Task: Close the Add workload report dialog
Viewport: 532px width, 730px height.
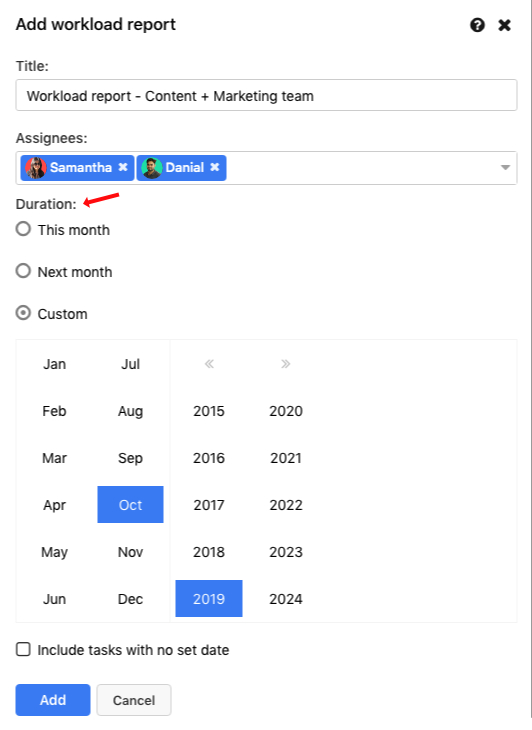Action: (505, 25)
